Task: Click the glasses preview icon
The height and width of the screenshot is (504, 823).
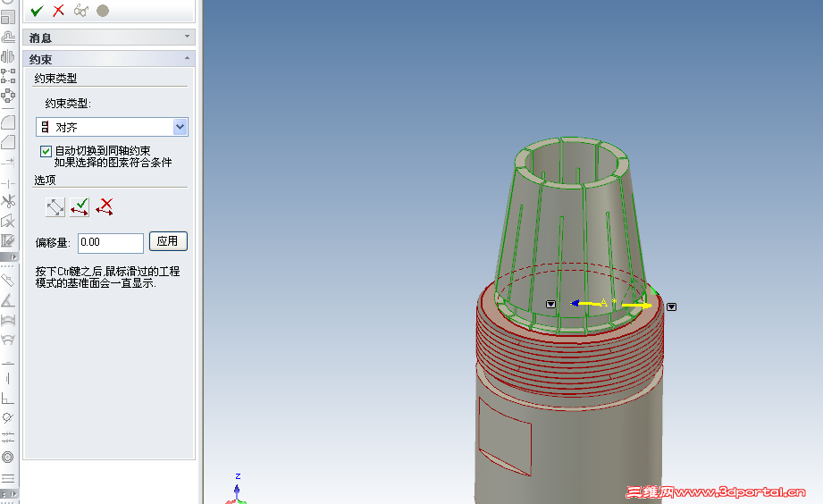Action: click(80, 11)
